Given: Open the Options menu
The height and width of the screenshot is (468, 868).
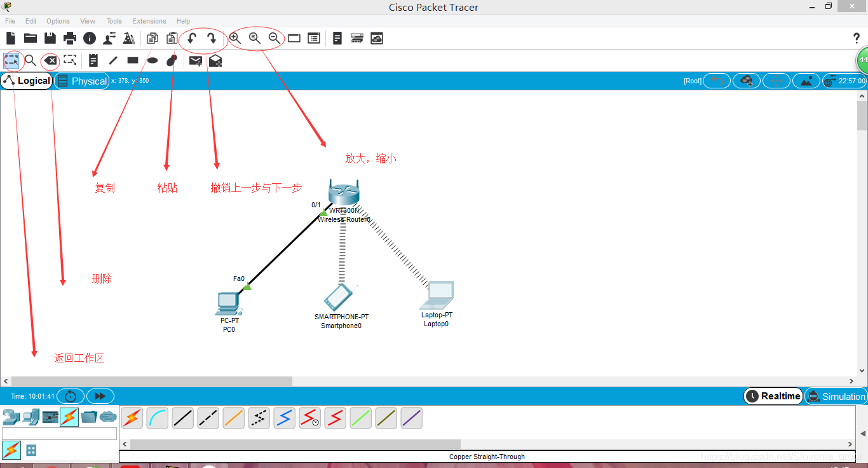Looking at the screenshot, I should pos(58,21).
